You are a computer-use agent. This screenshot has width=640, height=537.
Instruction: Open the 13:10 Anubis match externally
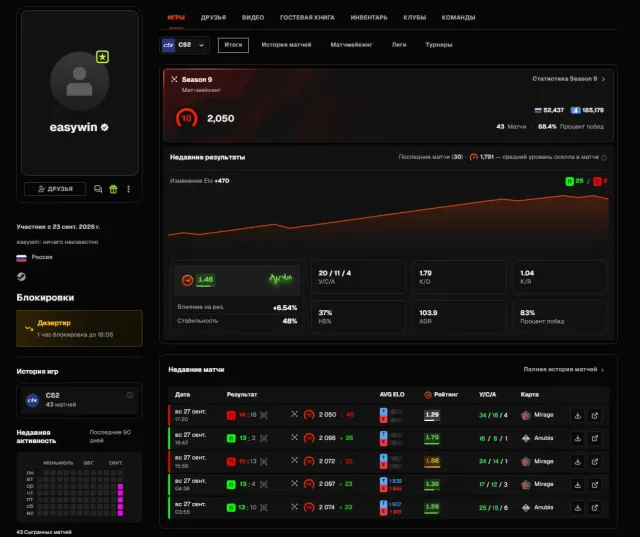tap(595, 508)
